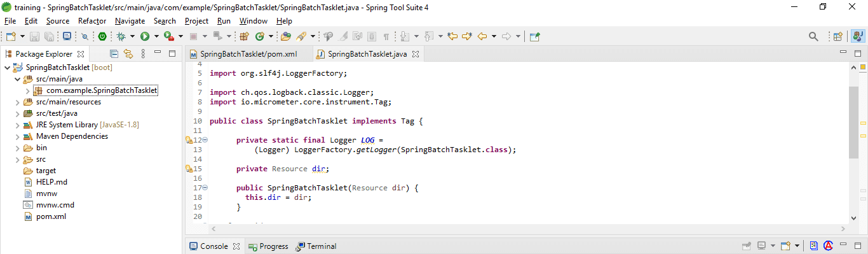Close the SpringBatchTasklet.java editor tab

pyautogui.click(x=416, y=54)
